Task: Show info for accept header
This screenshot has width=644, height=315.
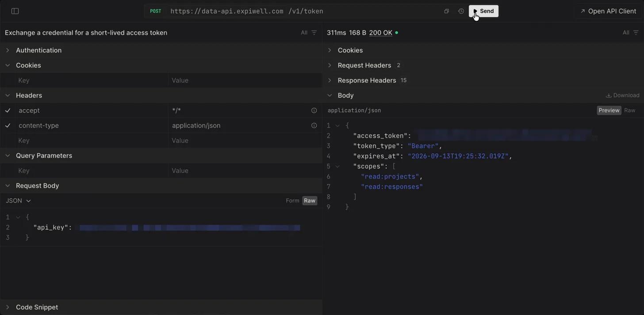Action: pyautogui.click(x=314, y=111)
